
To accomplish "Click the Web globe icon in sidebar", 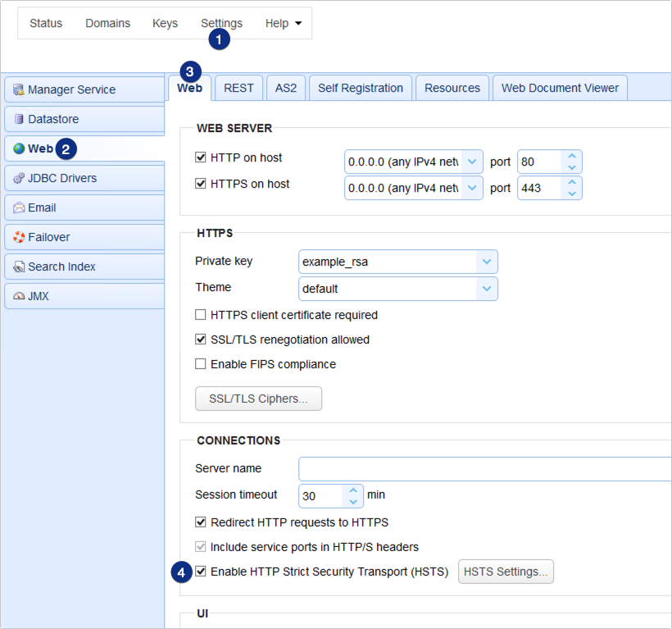I will (20, 148).
